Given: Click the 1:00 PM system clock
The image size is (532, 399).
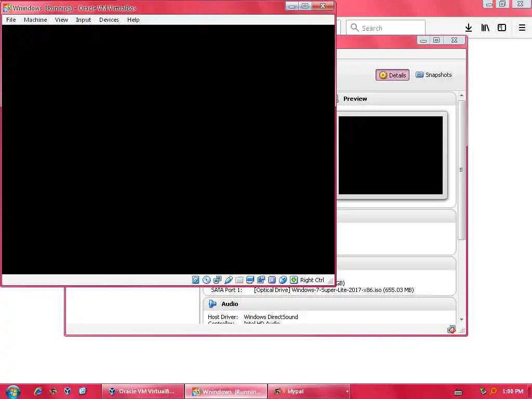Looking at the screenshot, I should tap(513, 391).
